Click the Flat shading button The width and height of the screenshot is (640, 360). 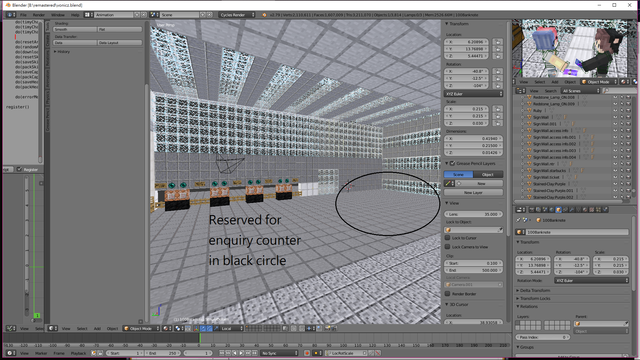(120, 29)
